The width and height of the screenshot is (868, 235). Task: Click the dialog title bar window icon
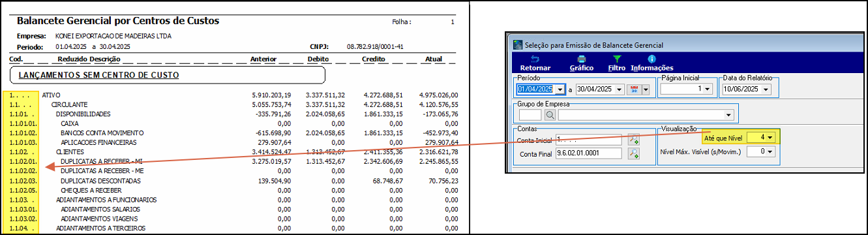(x=518, y=45)
